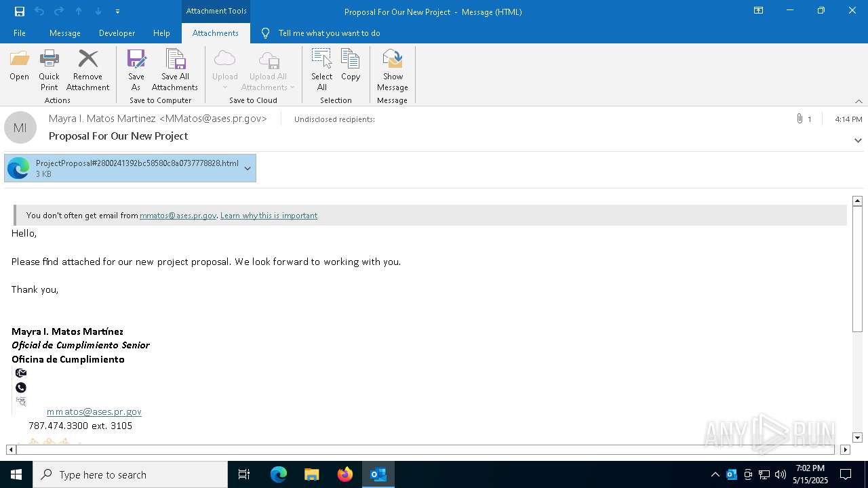Screen dimensions: 868x488
Task: Open the attachment with the Open folder icon
Action: [x=20, y=66]
